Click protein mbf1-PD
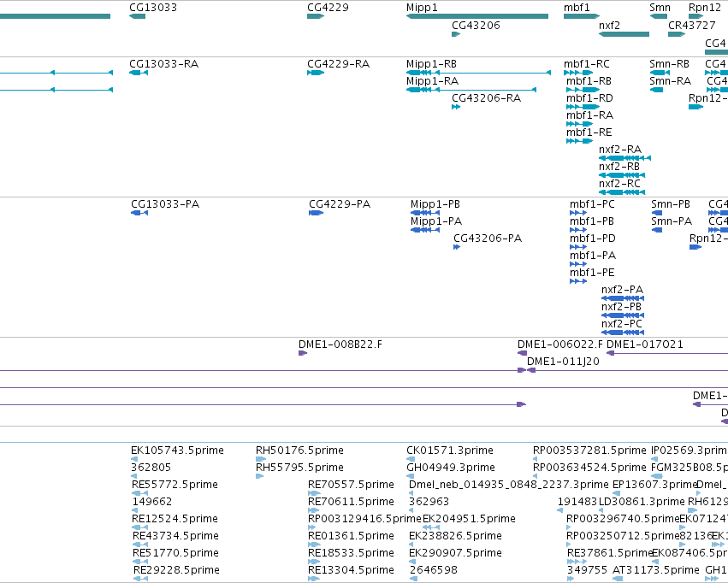The width and height of the screenshot is (728, 583). [x=578, y=247]
